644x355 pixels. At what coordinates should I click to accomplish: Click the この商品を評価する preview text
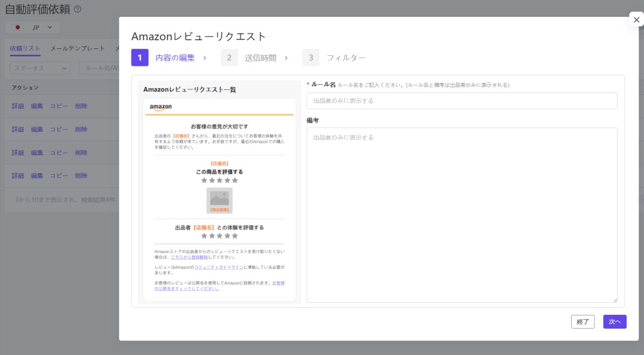pos(219,172)
